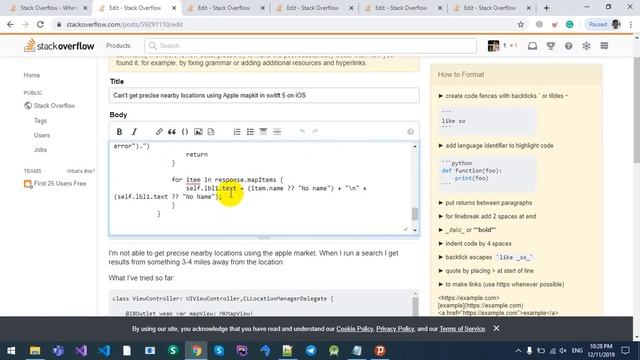This screenshot has width=640, height=360.
Task: Go to the Stack Overflow logo home page
Action: (59, 46)
